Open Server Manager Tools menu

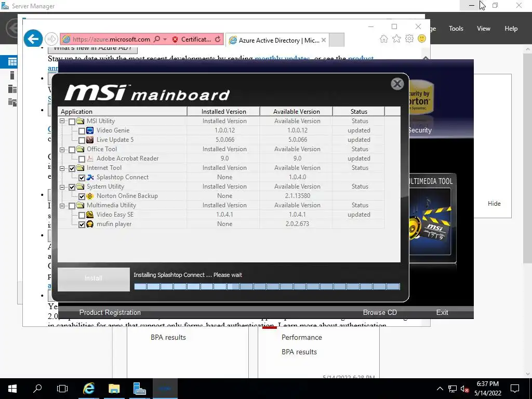pos(456,29)
